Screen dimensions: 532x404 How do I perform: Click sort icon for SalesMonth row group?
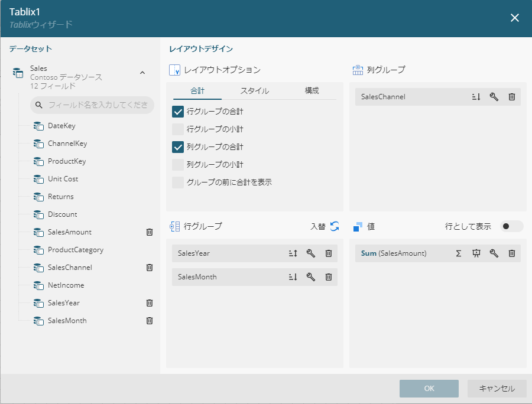point(293,277)
